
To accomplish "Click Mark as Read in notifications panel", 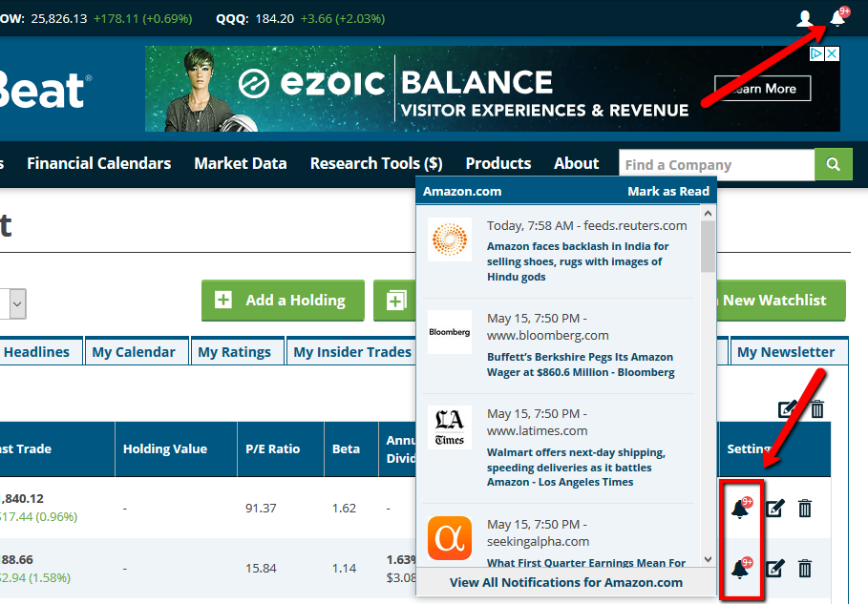I will click(x=668, y=192).
